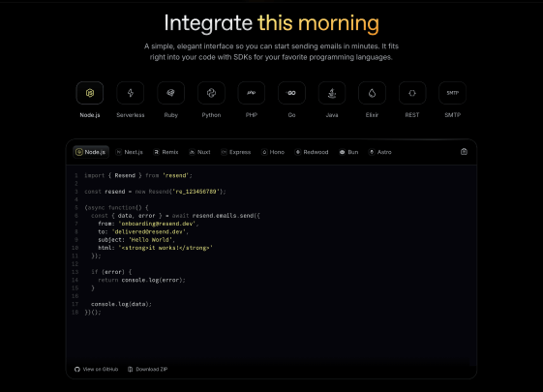
Task: Pick the Go SDK icon
Action: click(x=291, y=93)
